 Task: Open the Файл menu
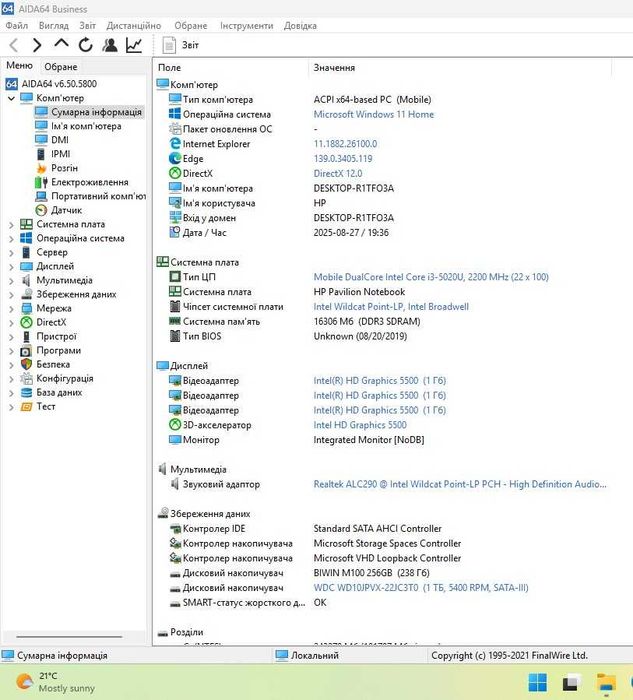(17, 25)
